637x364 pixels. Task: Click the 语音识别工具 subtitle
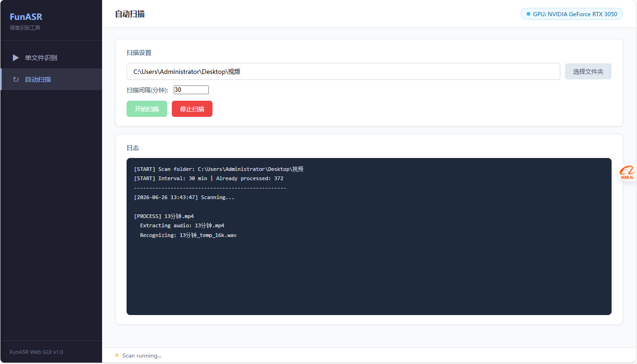tap(25, 28)
